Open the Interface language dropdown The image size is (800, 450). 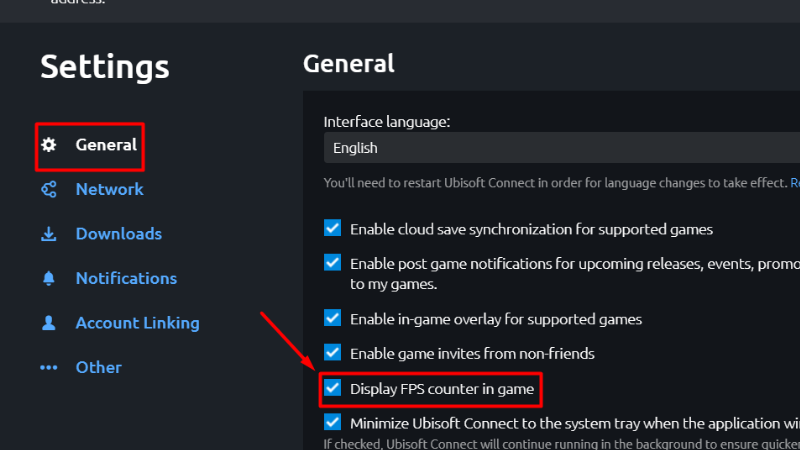pyautogui.click(x=560, y=148)
